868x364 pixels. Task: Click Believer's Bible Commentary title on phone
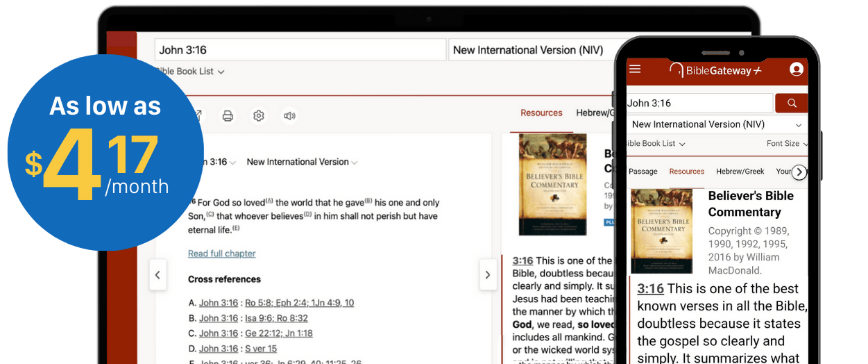click(x=751, y=204)
